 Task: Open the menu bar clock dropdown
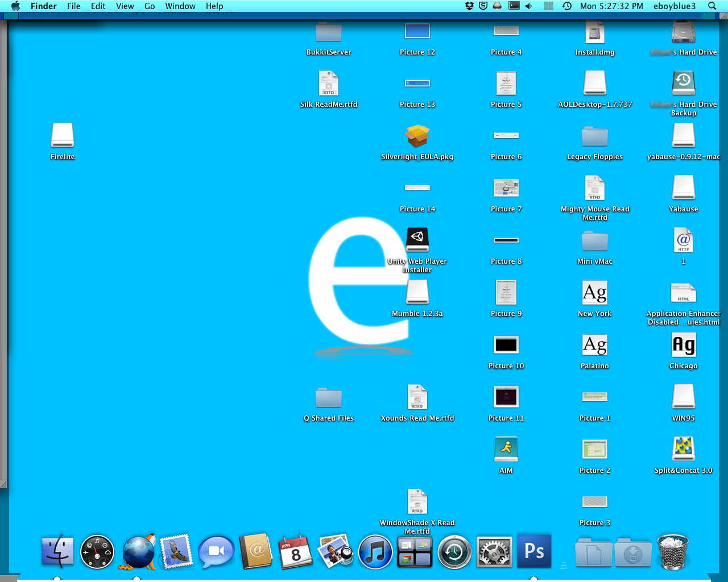[x=611, y=6]
